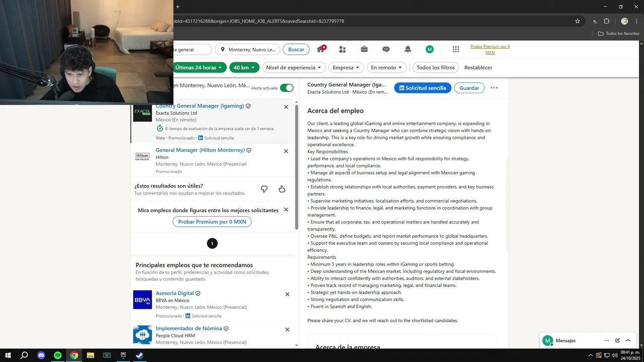Open more options ellipsis for job posting
Viewport: 644px width, 362px height.
(494, 88)
